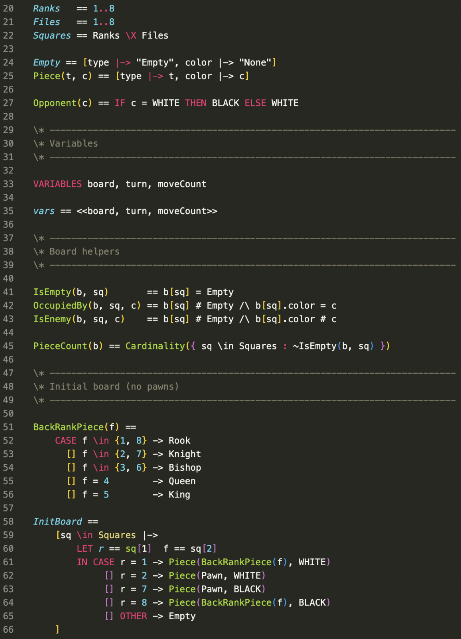Click the OTHER keyword on line 65

click(x=133, y=616)
